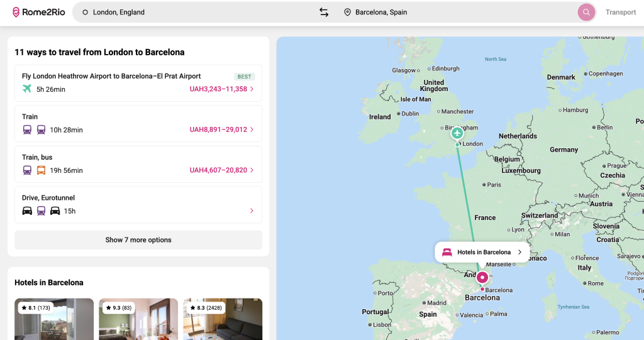Screen dimensions: 644x340
Task: Click Valencia label on the map
Action: coord(471,315)
